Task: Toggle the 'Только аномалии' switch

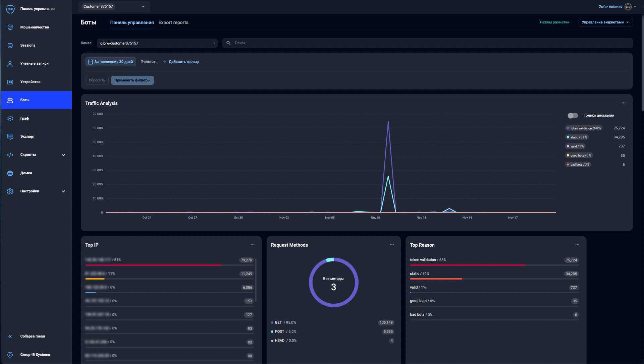Action: coord(573,116)
